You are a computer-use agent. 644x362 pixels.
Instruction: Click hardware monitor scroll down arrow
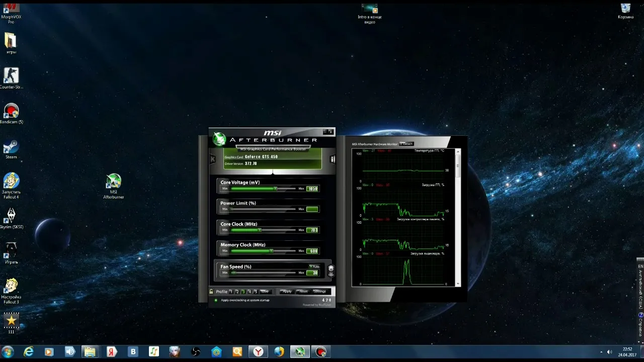point(458,284)
